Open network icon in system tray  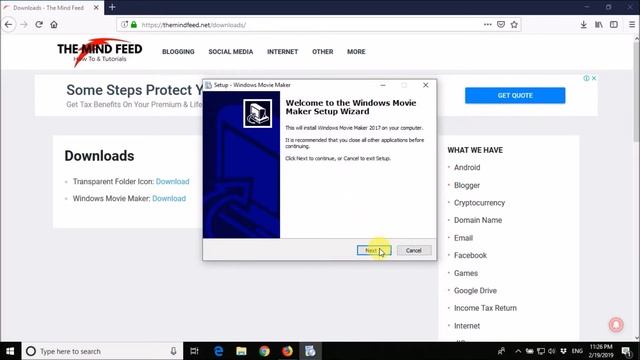tap(541, 351)
